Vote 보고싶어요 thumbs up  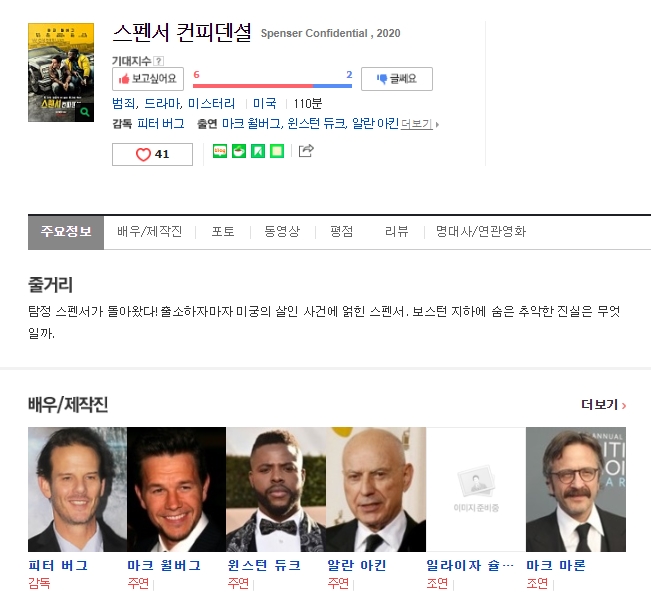(x=147, y=79)
